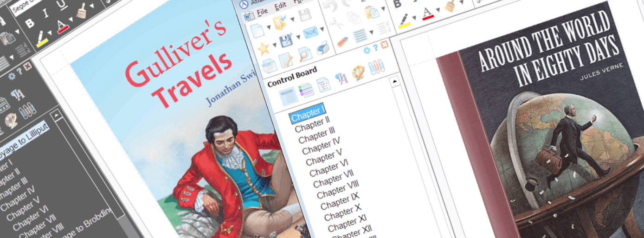644x238 pixels.
Task: Click the Save As disk-with-pencil icon
Action: 286,41
